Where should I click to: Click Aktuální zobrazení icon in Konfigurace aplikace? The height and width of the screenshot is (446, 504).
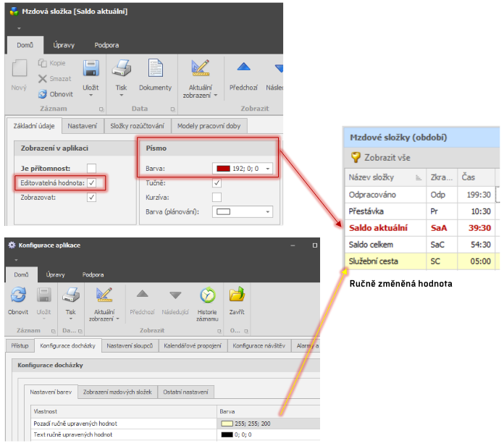click(x=104, y=295)
